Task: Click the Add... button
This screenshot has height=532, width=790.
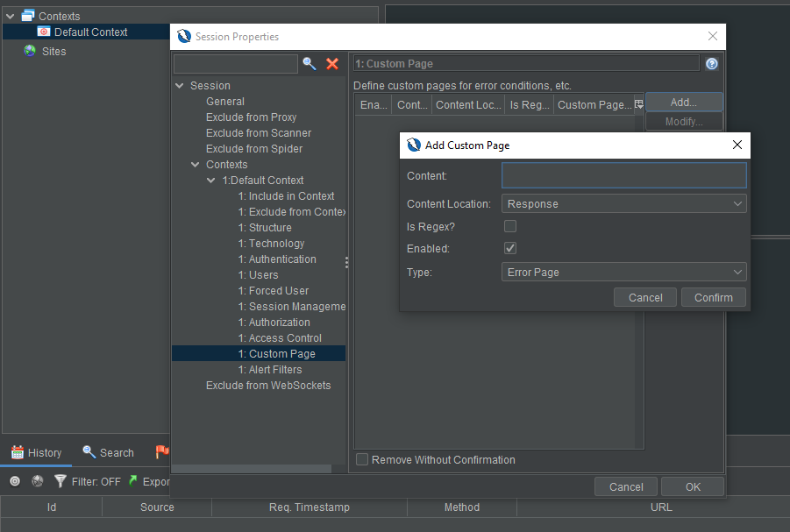Action: click(x=684, y=102)
